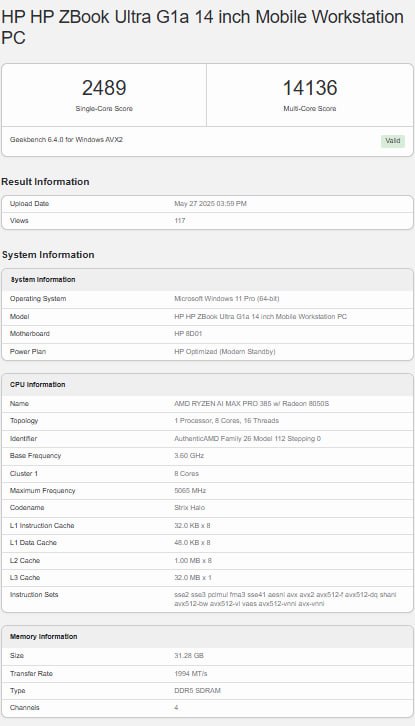Viewport: 415px width, 726px height.
Task: Click the Transfer Rate label
Action: click(x=31, y=674)
